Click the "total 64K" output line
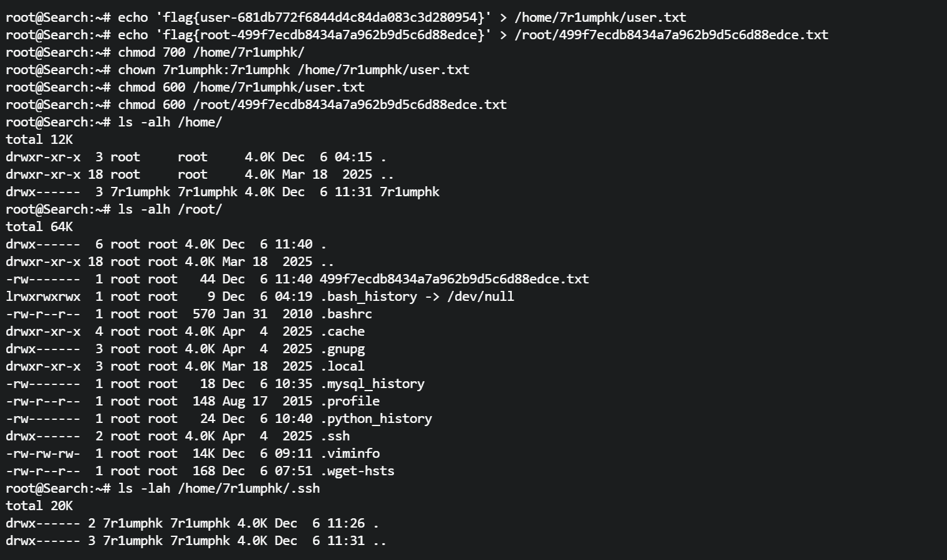Screen dimensions: 947x560 coord(39,227)
